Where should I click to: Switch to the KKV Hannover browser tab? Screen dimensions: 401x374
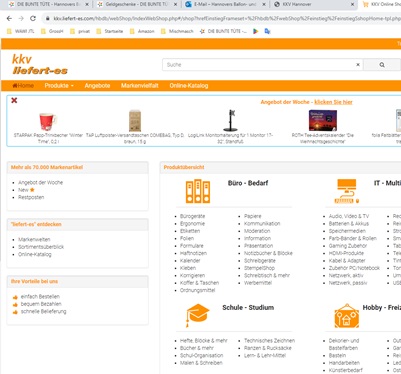coord(313,5)
